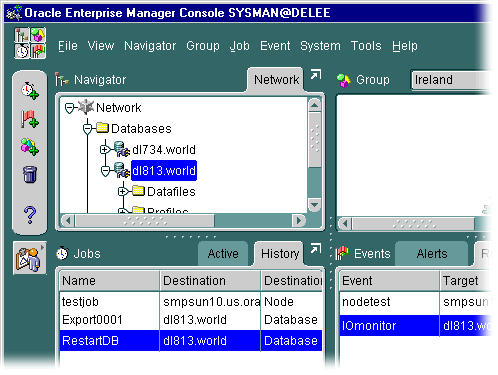Switch to the Active jobs tab

click(223, 254)
